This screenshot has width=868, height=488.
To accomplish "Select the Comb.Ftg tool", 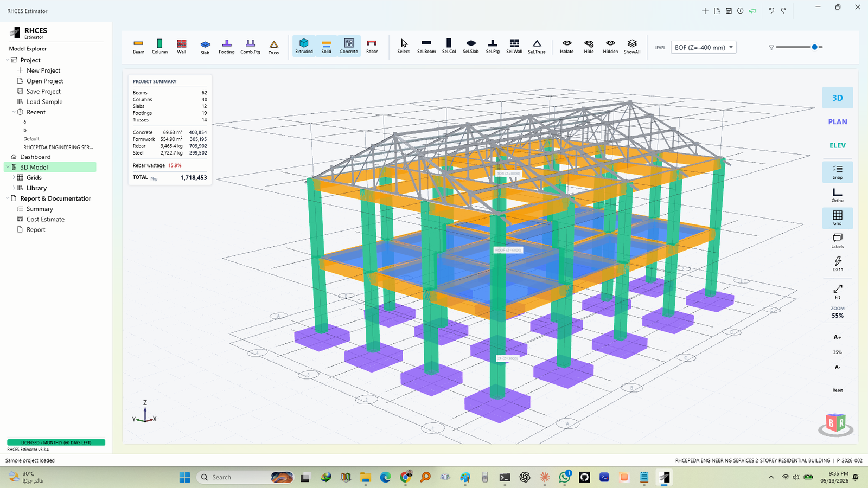I will point(250,46).
